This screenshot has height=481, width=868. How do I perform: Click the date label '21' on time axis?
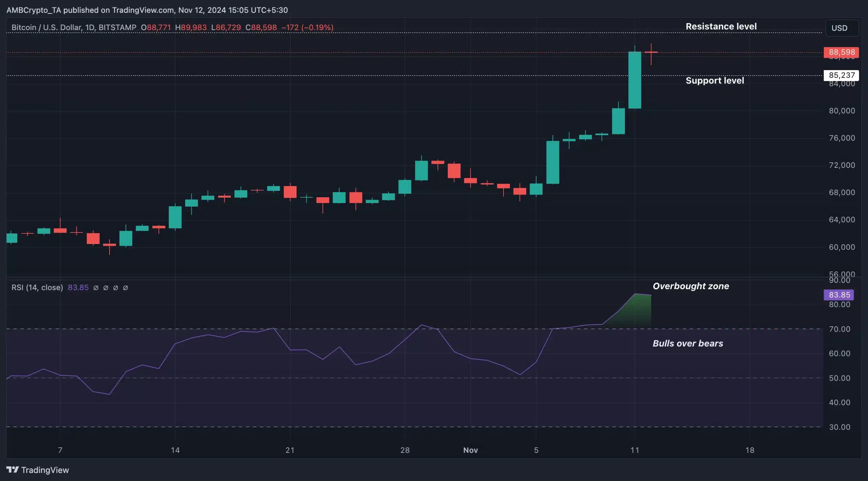[x=290, y=450]
